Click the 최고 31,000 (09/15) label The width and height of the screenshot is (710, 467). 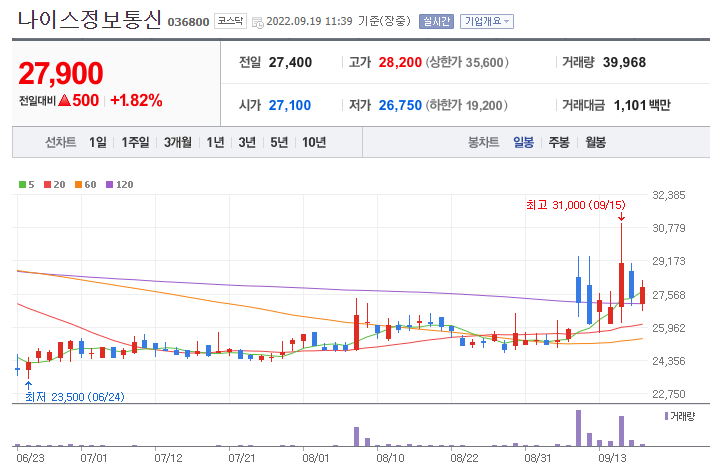click(x=576, y=205)
